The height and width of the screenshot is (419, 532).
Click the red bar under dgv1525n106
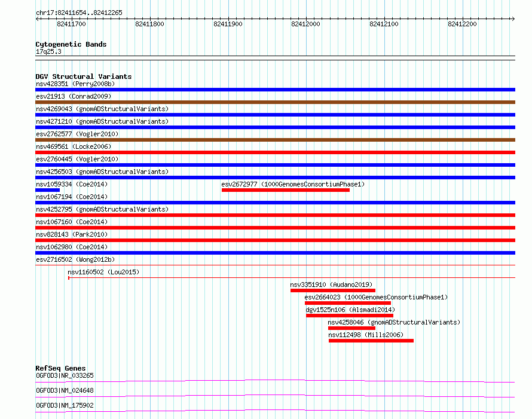(350, 316)
